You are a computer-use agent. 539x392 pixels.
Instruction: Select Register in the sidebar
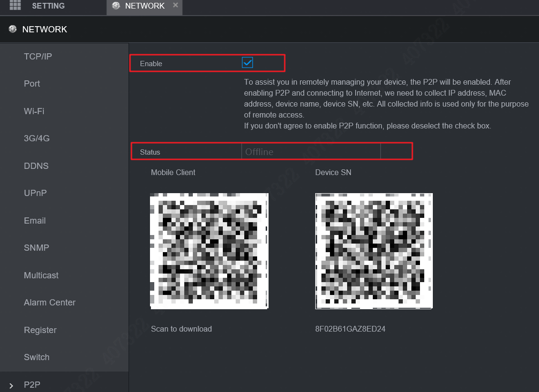pos(40,330)
